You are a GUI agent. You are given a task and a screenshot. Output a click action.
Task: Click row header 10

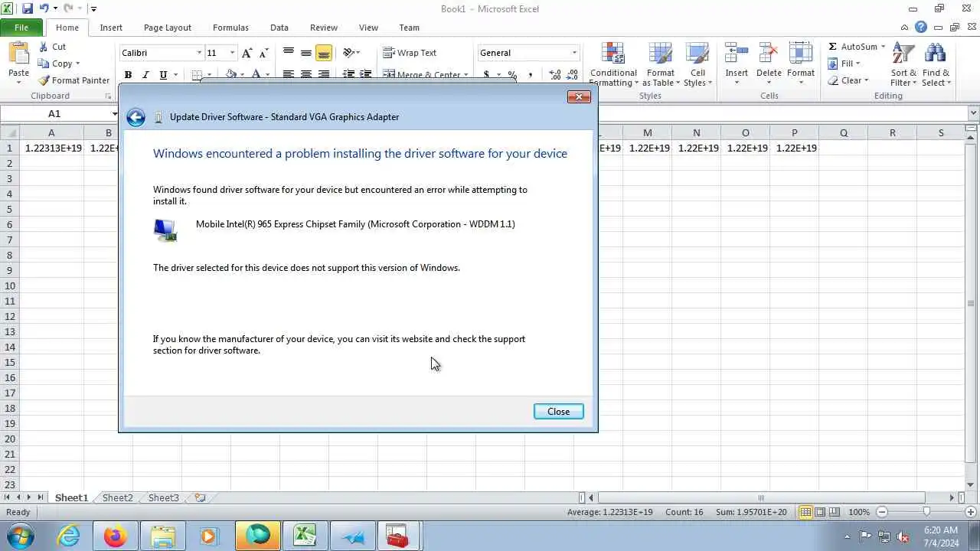coord(10,285)
